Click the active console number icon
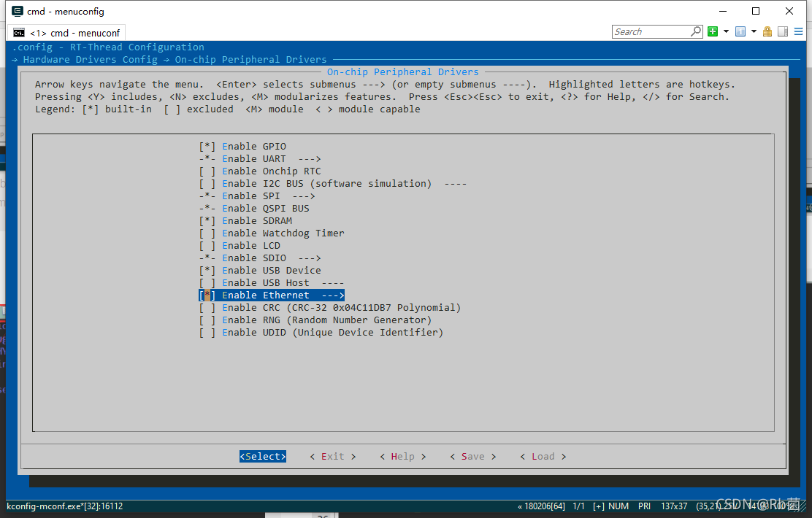The image size is (812, 518). click(x=740, y=31)
